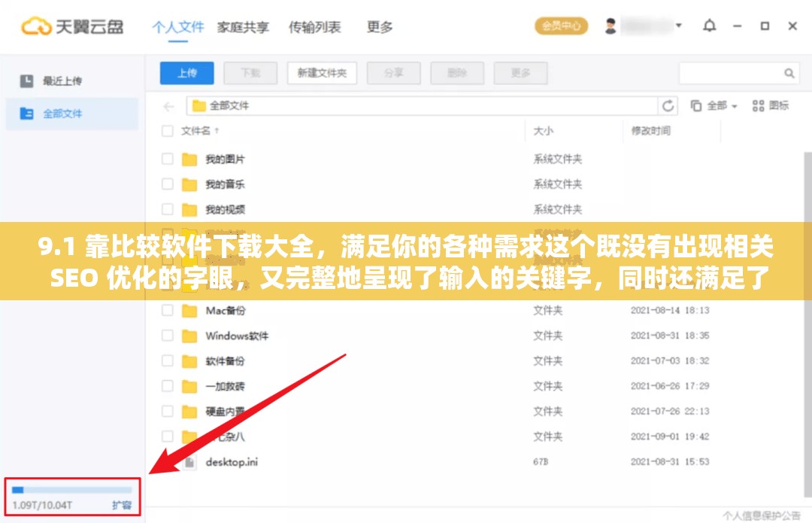Open the account dropdown arrow
This screenshot has height=523, width=812.
[678, 26]
